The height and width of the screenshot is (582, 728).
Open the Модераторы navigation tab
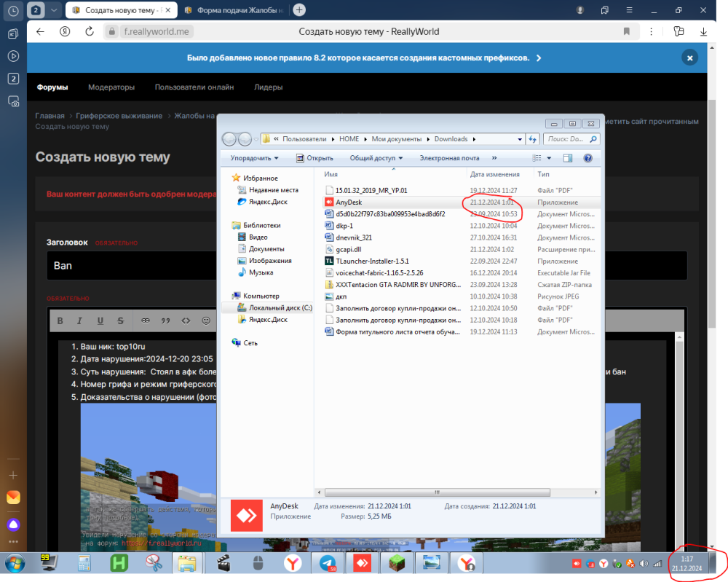pyautogui.click(x=111, y=87)
